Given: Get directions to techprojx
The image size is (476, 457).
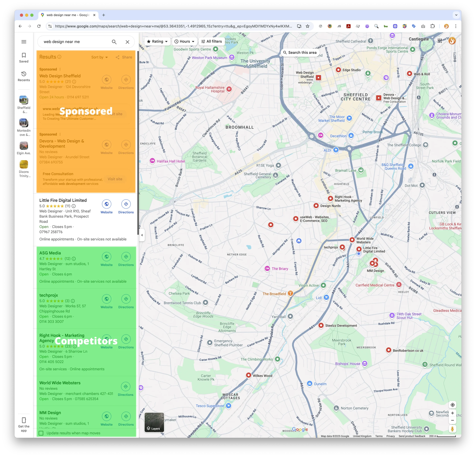Looking at the screenshot, I should (126, 299).
